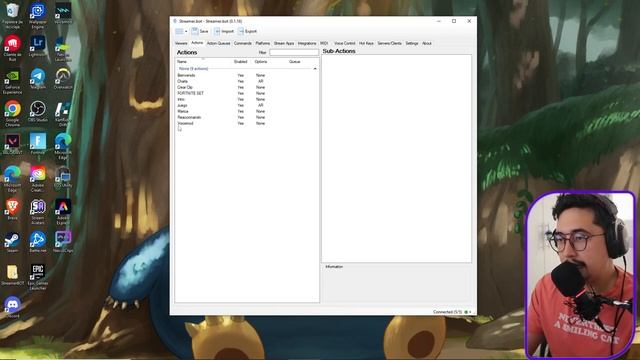Select the Adobe Express desktop icon

click(63, 211)
